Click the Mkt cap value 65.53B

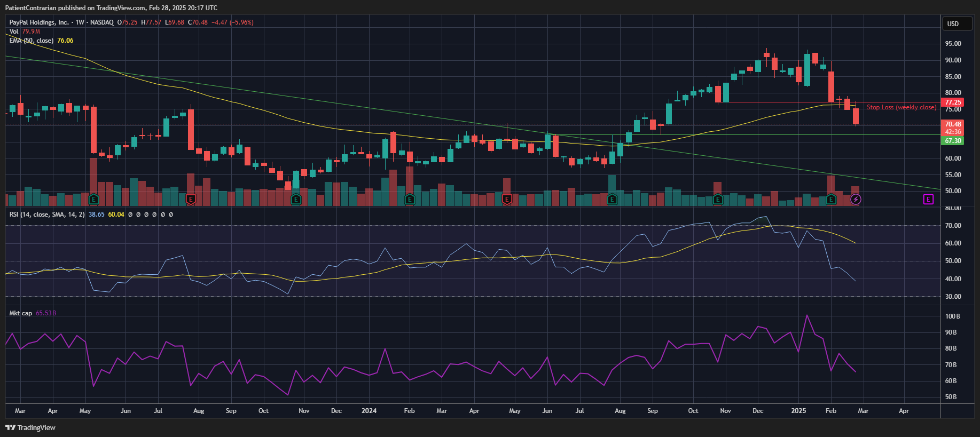click(x=46, y=313)
